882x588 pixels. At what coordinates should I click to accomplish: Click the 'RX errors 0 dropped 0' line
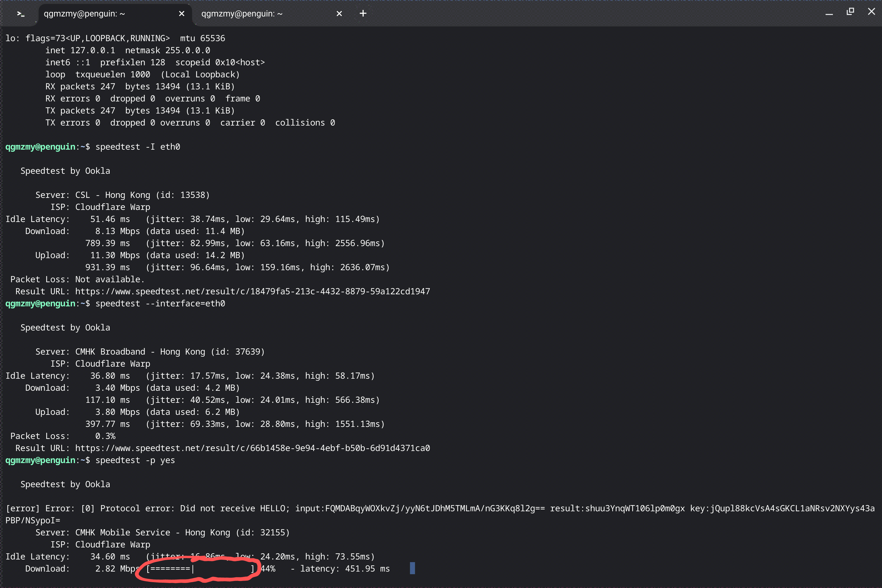(x=153, y=98)
